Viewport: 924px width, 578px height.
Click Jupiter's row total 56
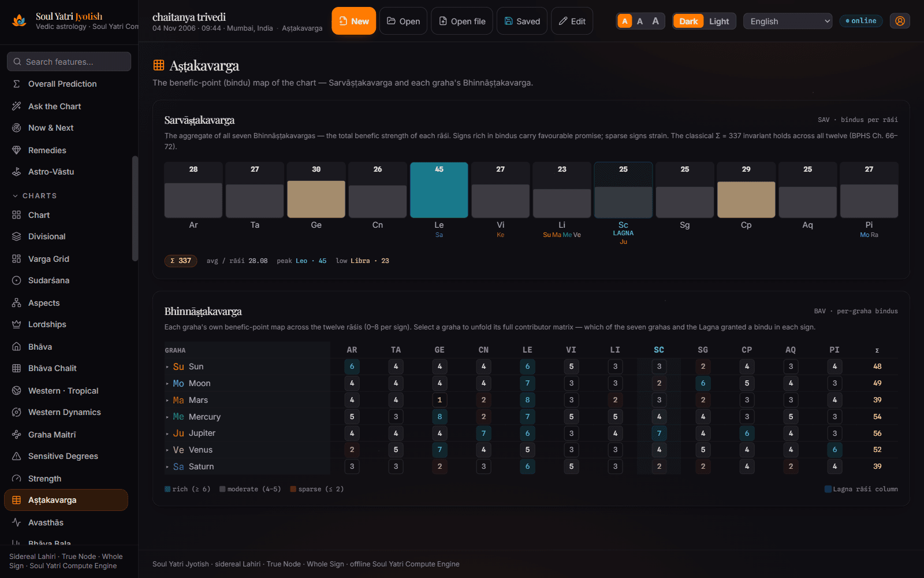[x=877, y=433]
